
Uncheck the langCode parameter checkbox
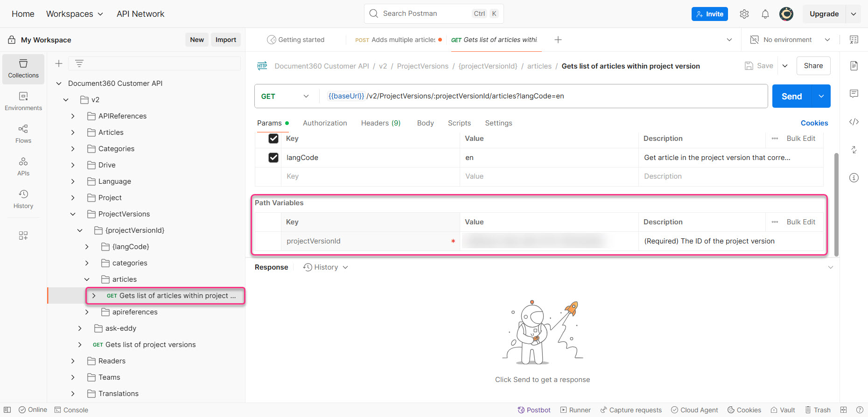coord(273,158)
